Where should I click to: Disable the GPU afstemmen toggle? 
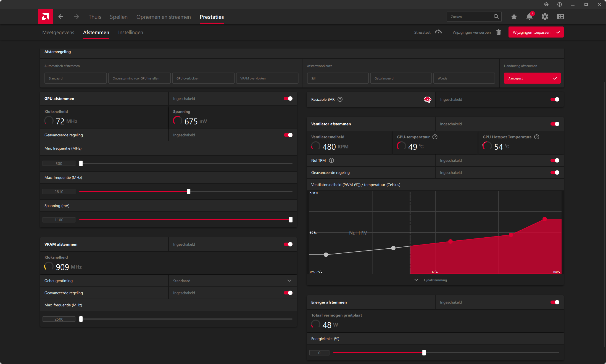tap(288, 99)
